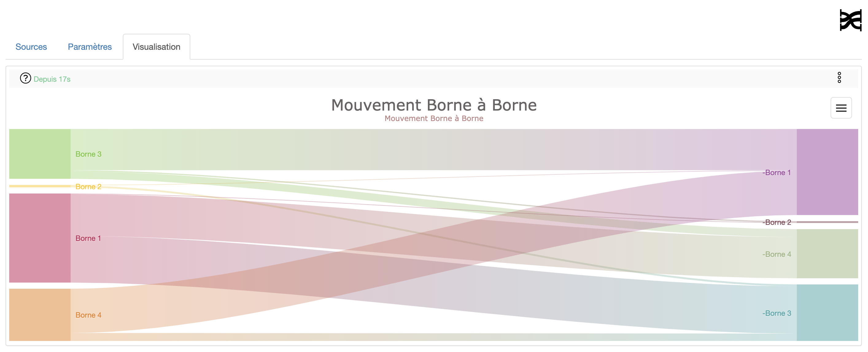Switch to the Sources tab
The height and width of the screenshot is (352, 868).
31,47
